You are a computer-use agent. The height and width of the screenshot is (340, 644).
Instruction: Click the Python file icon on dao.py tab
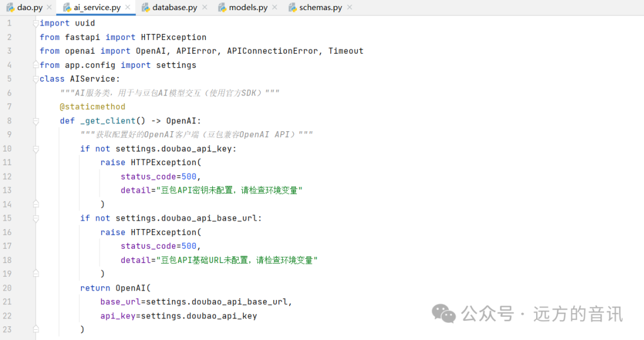pyautogui.click(x=10, y=7)
